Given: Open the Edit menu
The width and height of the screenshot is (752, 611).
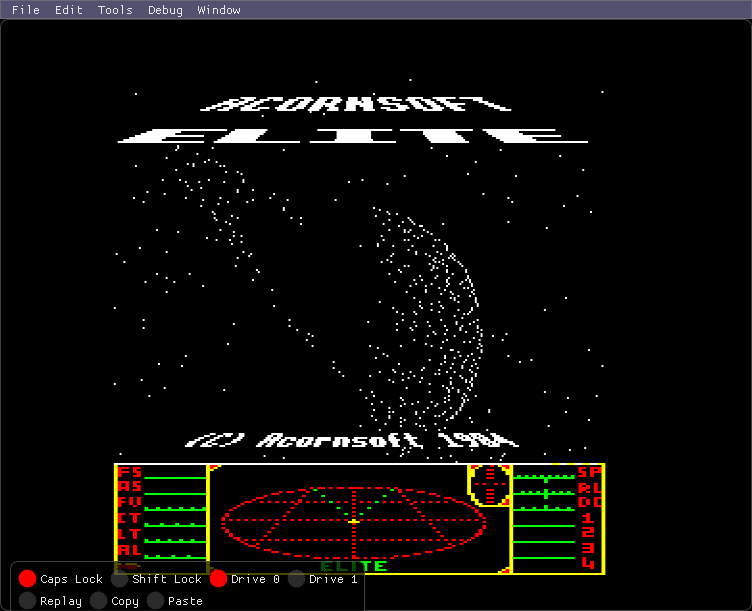Looking at the screenshot, I should pyautogui.click(x=69, y=10).
